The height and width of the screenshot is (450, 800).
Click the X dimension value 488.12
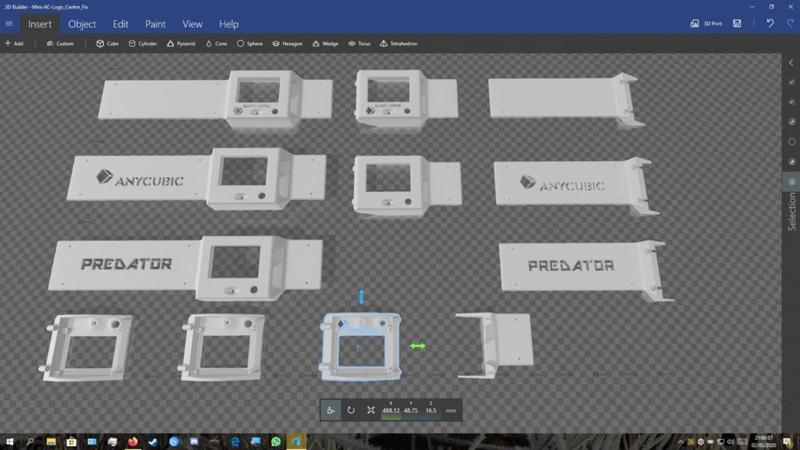[x=391, y=410]
